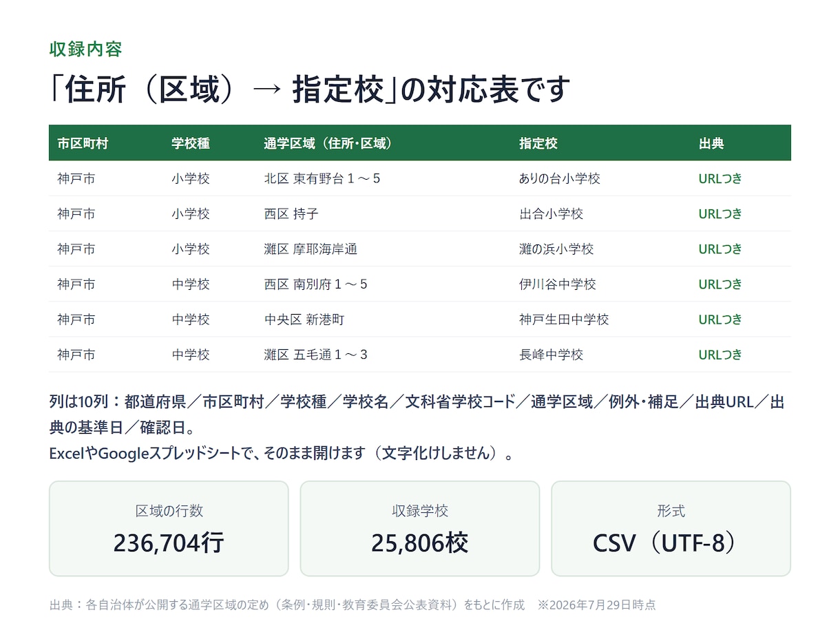Click the 形式 CSV(UTF-8) card
This screenshot has height=630, width=840.
(671, 528)
